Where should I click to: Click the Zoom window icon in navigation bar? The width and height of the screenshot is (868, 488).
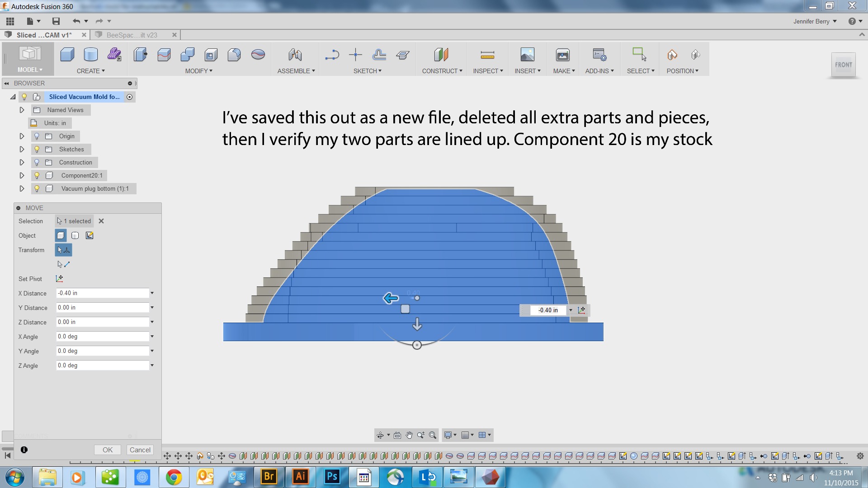(x=433, y=435)
